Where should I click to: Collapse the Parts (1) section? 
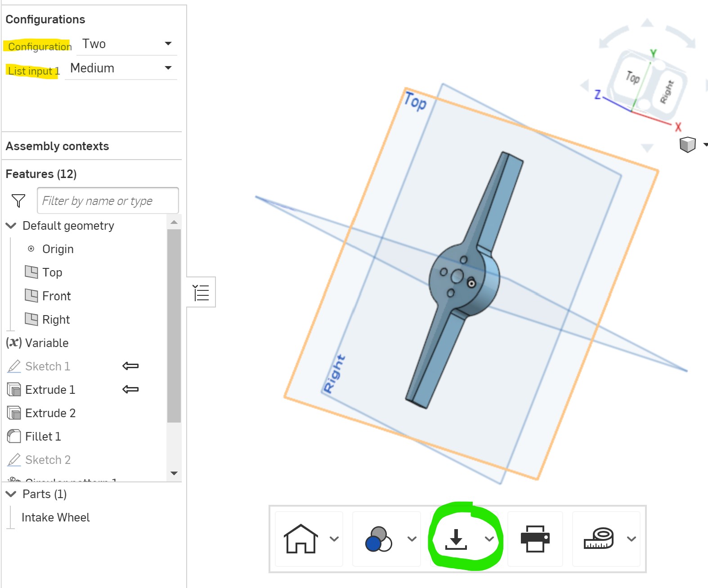[x=11, y=494]
